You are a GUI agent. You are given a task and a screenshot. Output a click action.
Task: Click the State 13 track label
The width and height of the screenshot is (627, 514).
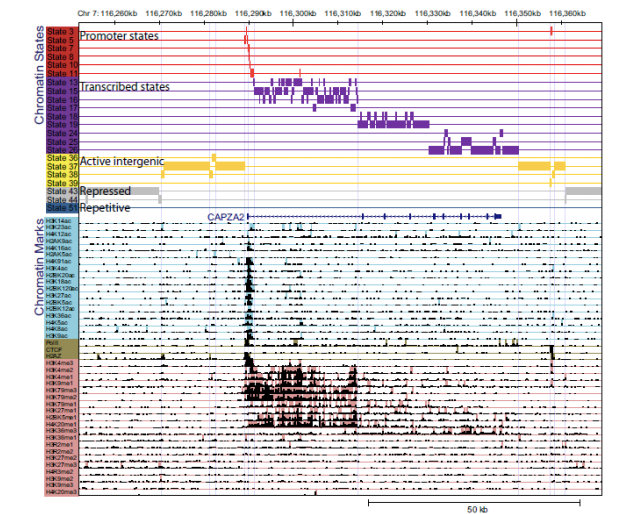(62, 82)
